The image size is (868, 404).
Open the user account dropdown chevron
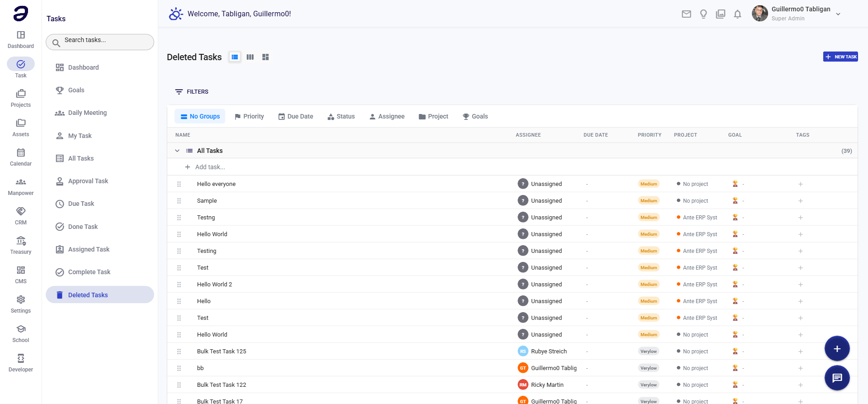(838, 14)
